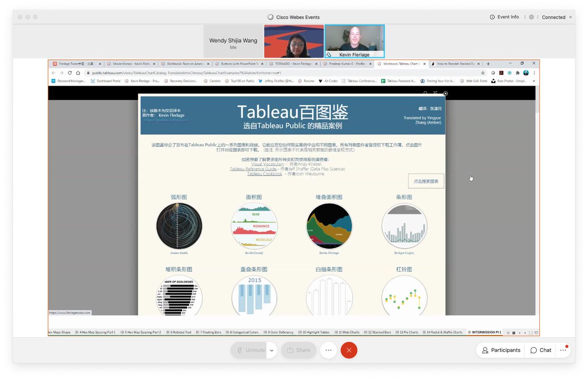Open a new browser tab with plus
The image size is (588, 379).
coord(488,64)
